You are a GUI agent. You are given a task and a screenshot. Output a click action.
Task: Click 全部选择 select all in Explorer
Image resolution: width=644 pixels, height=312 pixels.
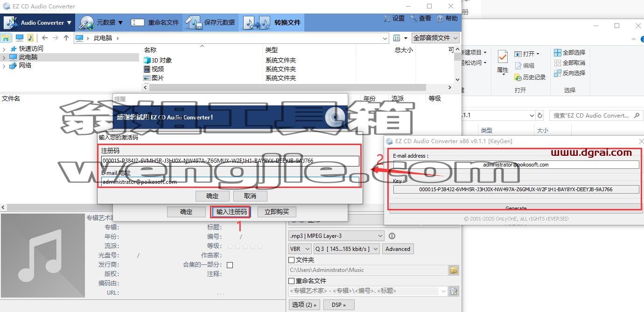pos(569,52)
